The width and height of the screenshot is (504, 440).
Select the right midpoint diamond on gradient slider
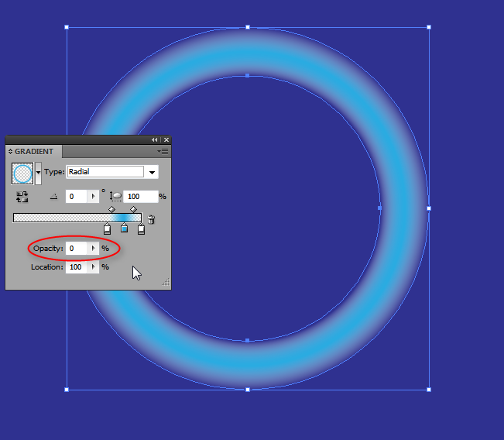[134, 209]
